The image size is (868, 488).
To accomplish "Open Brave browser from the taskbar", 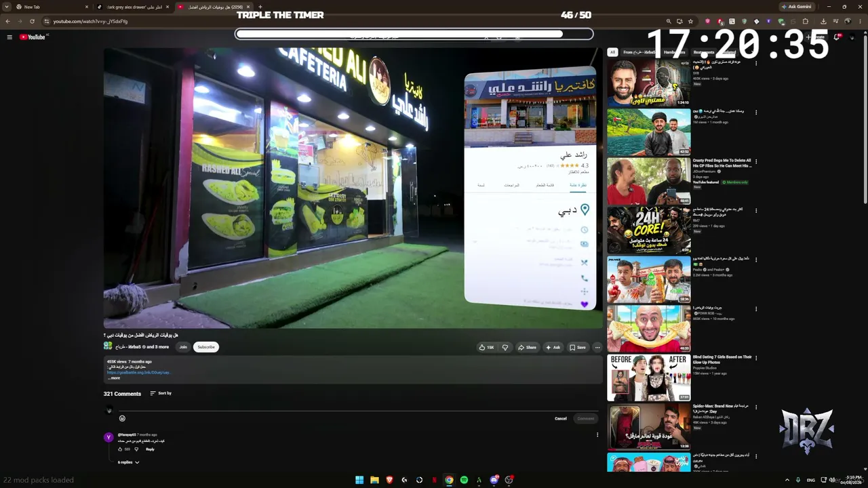I will click(389, 480).
